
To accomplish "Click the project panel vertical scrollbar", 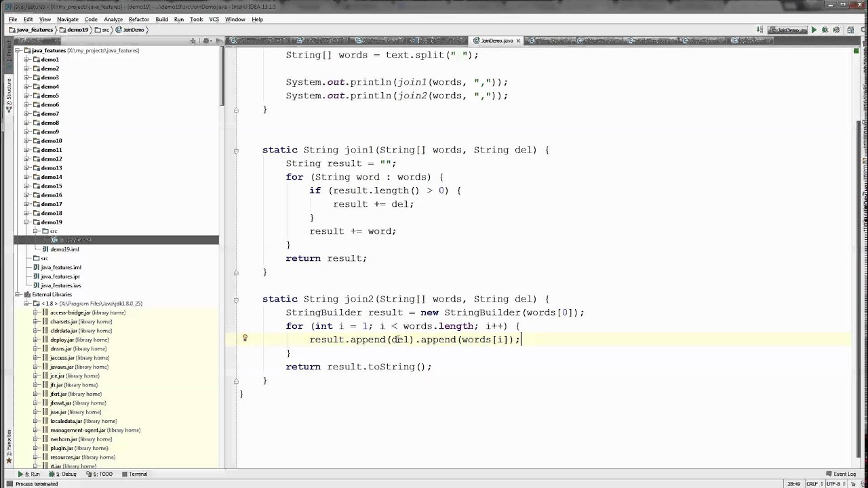I will pyautogui.click(x=221, y=76).
